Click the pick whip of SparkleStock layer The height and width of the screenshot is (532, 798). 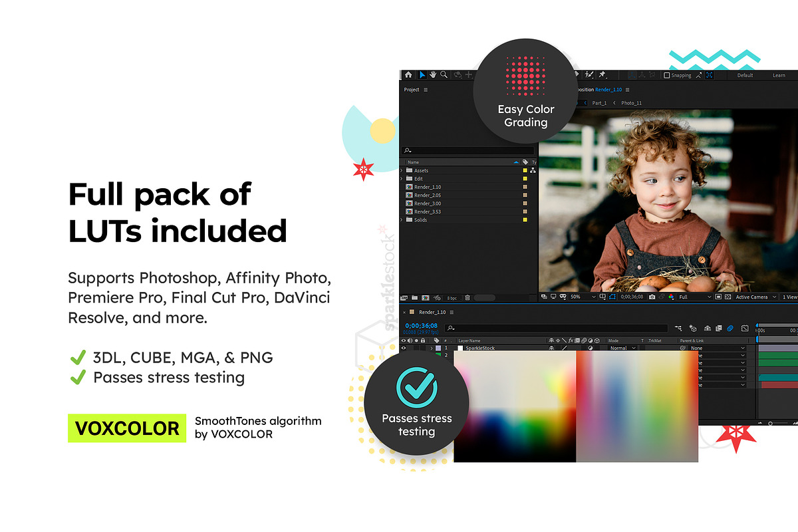point(683,348)
